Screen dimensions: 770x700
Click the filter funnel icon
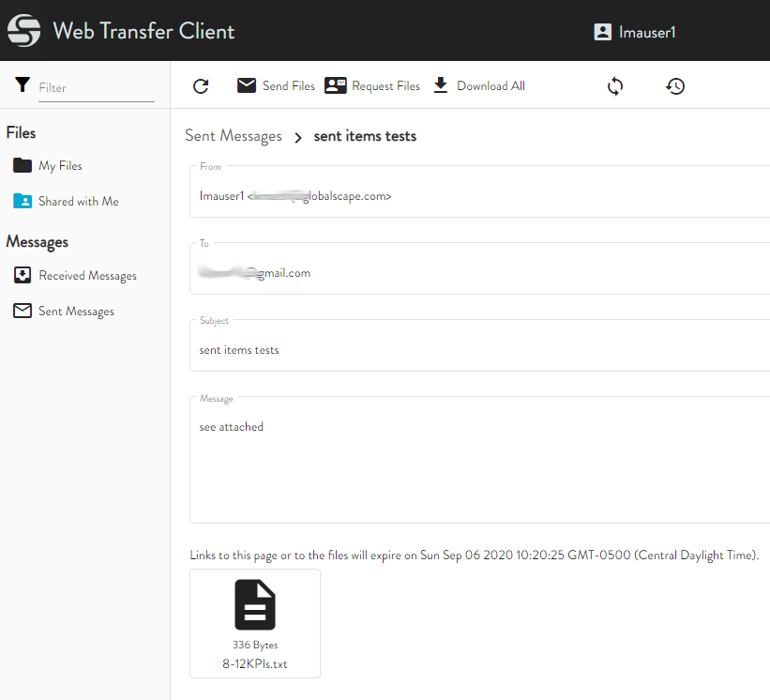point(23,85)
